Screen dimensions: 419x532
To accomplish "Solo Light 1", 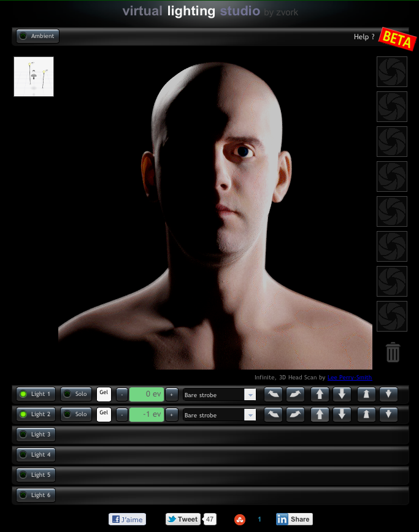I will tap(76, 394).
